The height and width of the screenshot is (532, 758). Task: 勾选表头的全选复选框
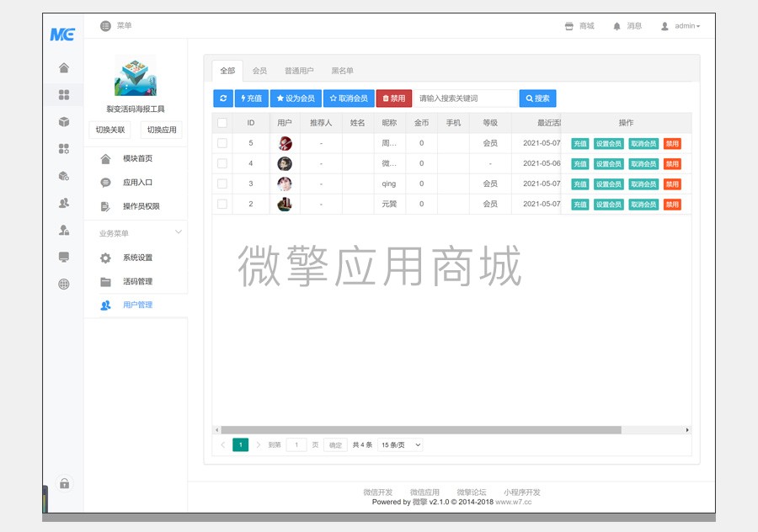click(222, 122)
